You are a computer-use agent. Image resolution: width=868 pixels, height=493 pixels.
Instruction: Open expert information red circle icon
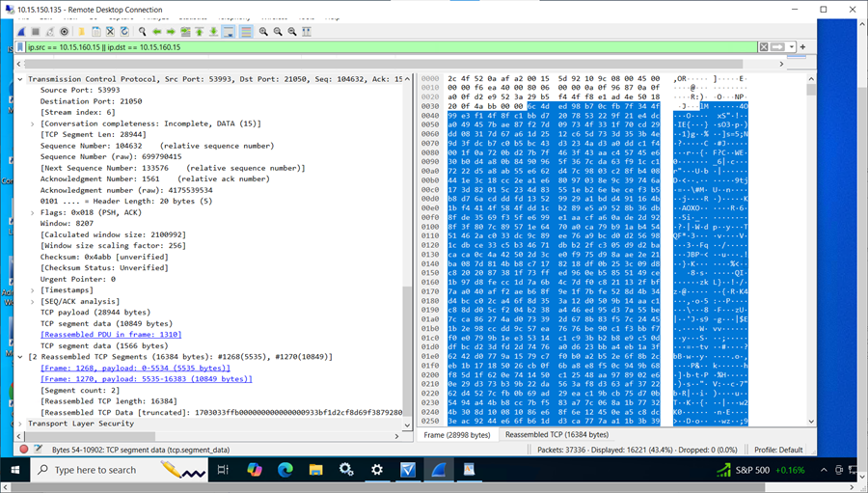(24, 450)
